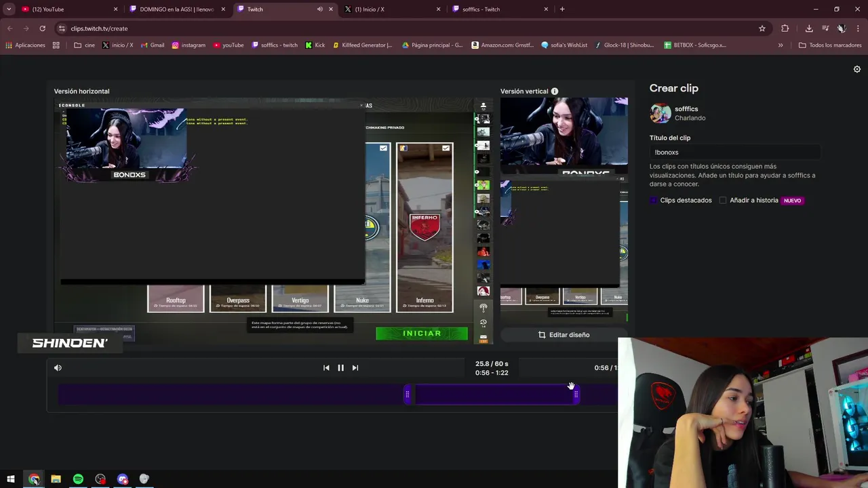Viewport: 868px width, 488px height.
Task: Mute the active Twitch tab audio icon
Action: (x=319, y=9)
